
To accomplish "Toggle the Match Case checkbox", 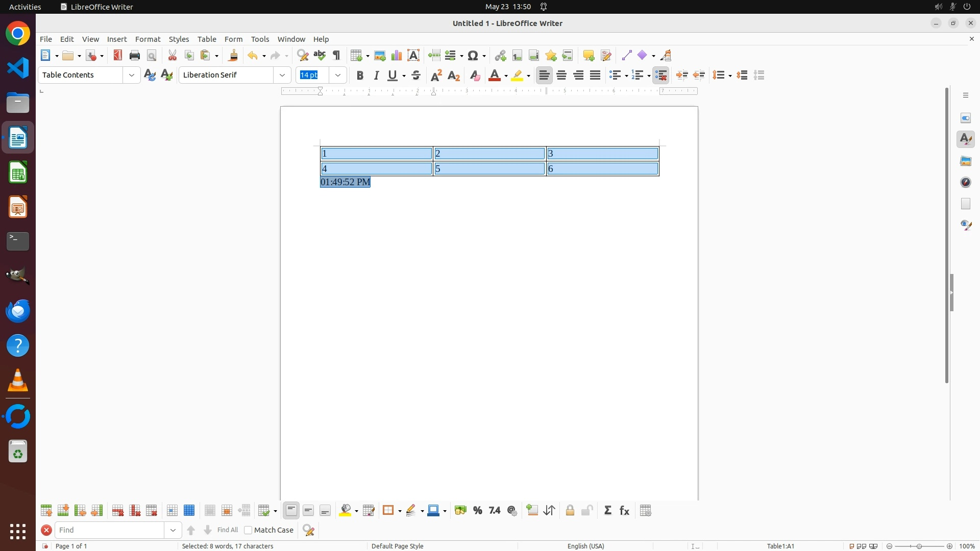I will tap(249, 530).
